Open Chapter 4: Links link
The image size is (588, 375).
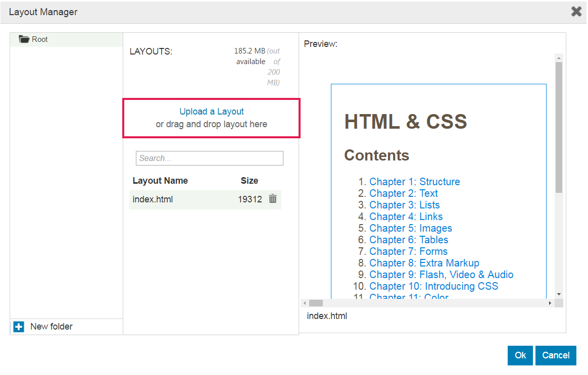406,217
